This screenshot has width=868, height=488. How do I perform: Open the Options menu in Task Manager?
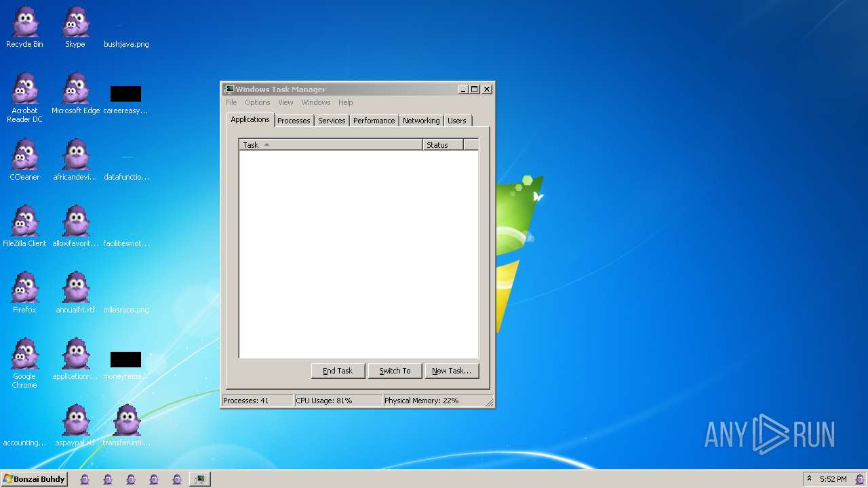(258, 102)
